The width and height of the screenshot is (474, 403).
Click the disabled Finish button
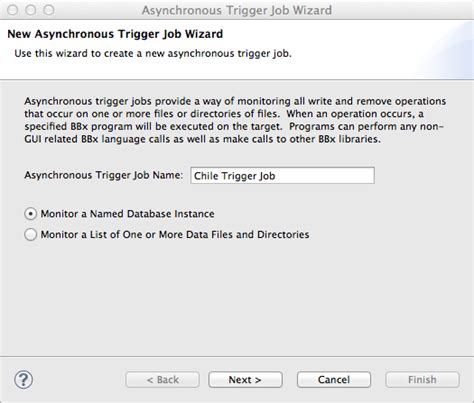[422, 379]
